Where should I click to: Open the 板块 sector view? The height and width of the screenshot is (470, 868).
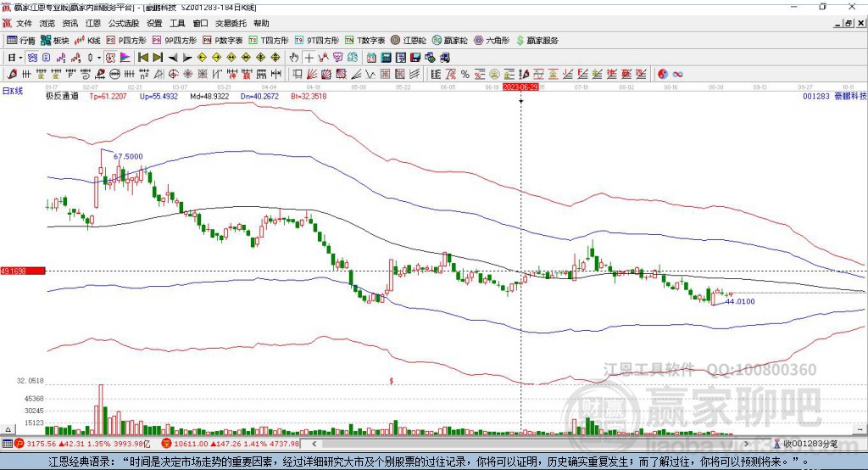(x=55, y=41)
